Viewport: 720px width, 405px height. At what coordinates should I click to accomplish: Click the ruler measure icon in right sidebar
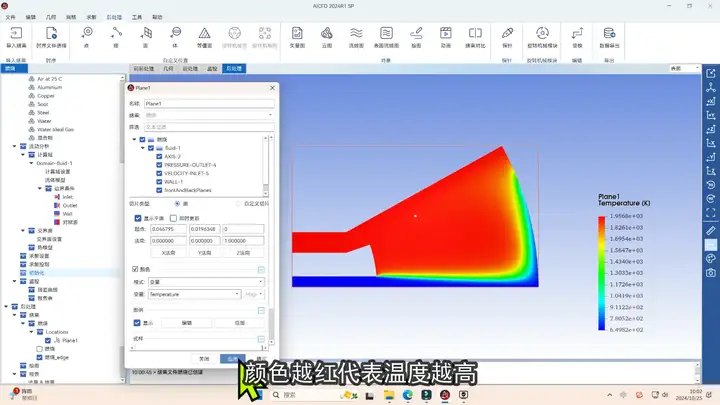tap(710, 231)
